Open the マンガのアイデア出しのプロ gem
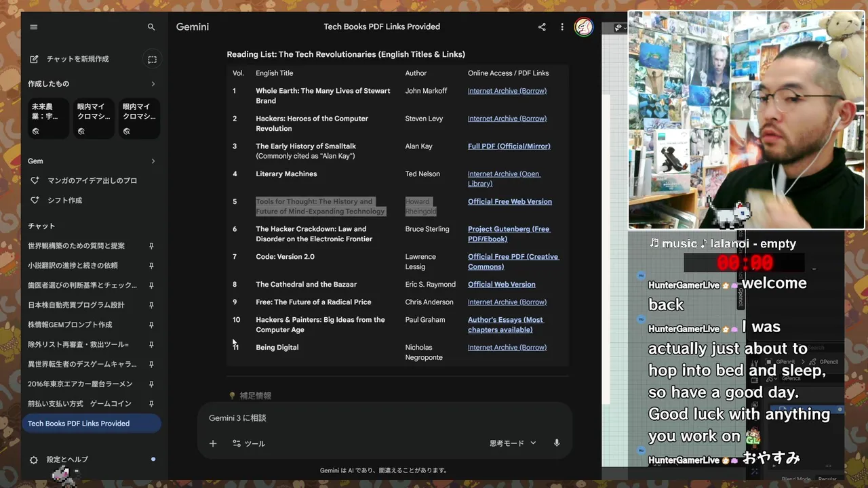 (92, 181)
